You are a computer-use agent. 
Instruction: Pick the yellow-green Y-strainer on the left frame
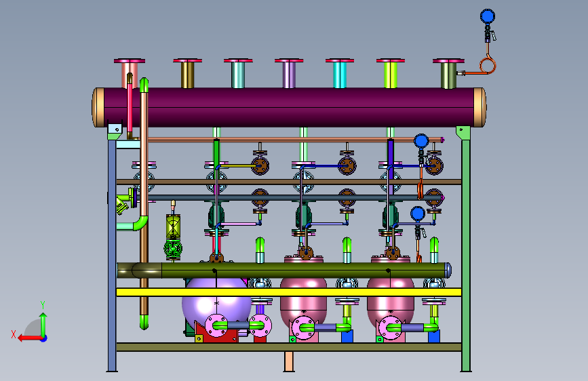(125, 203)
